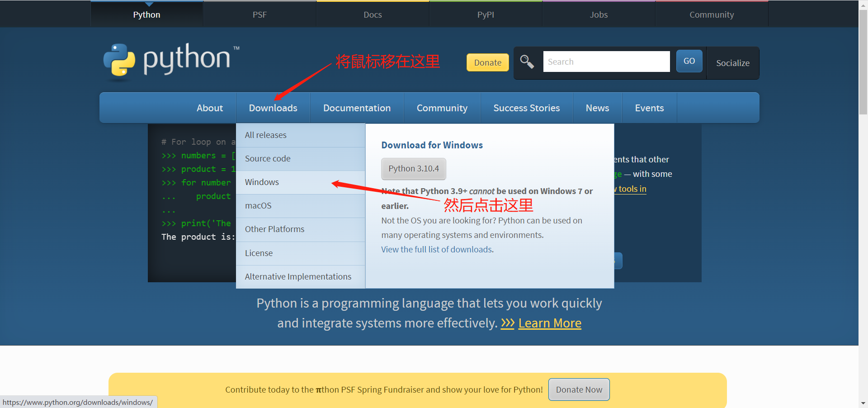868x408 pixels.
Task: Open the Downloads navigation menu
Action: pyautogui.click(x=273, y=108)
